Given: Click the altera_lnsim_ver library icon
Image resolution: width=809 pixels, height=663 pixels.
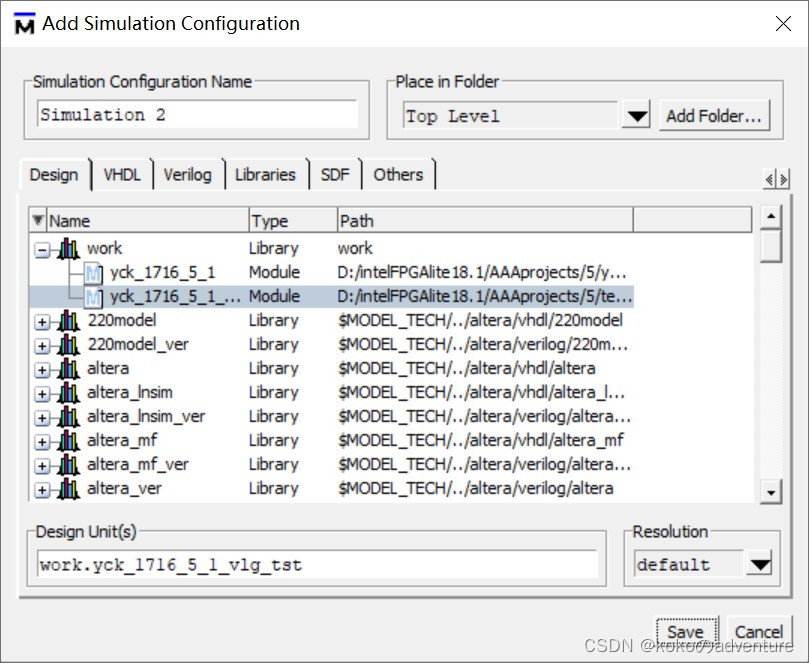Looking at the screenshot, I should tap(69, 417).
